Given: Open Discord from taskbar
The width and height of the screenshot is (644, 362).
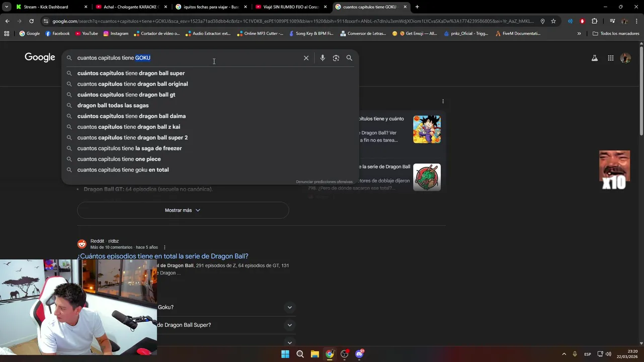Looking at the screenshot, I should pyautogui.click(x=359, y=354).
